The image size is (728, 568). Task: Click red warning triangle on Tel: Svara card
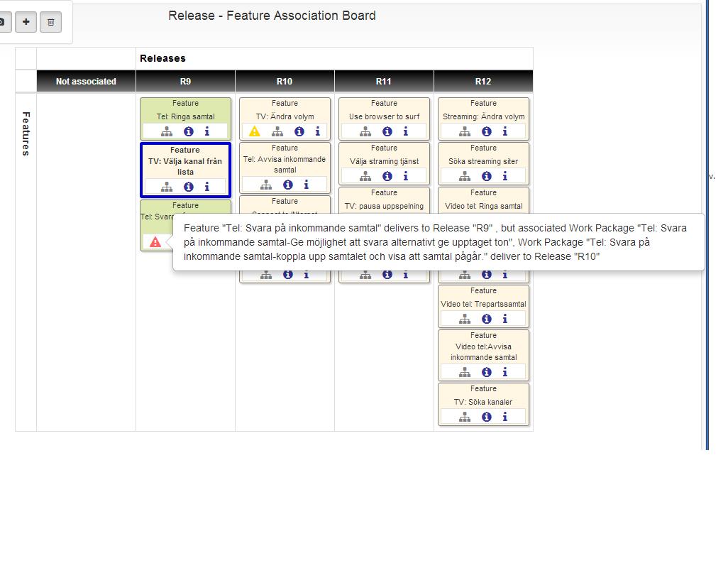[155, 242]
